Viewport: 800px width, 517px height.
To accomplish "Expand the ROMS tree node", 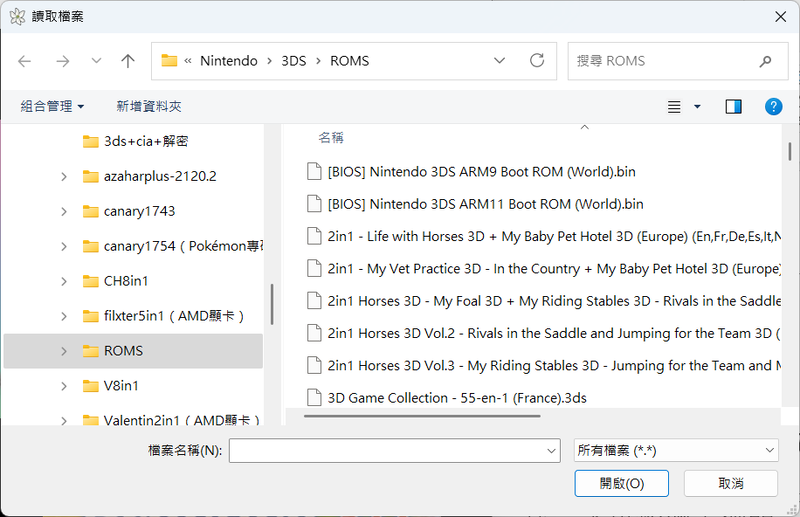I will click(x=64, y=351).
